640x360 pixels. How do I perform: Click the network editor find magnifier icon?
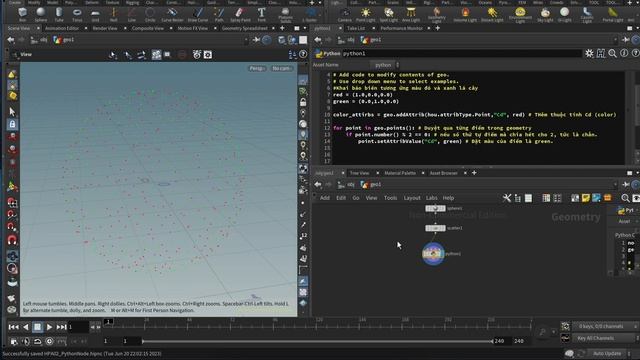tap(625, 198)
